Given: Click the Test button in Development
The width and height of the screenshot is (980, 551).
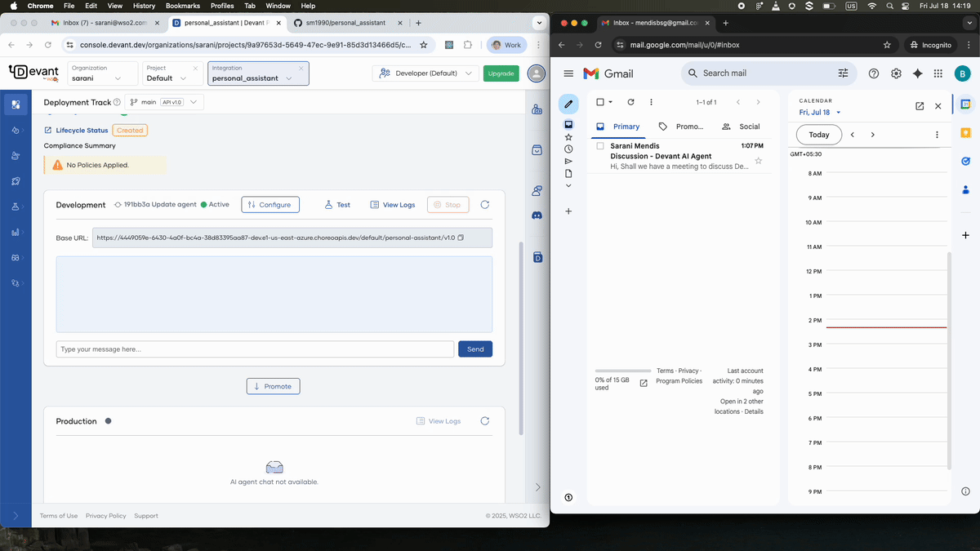Looking at the screenshot, I should [337, 205].
